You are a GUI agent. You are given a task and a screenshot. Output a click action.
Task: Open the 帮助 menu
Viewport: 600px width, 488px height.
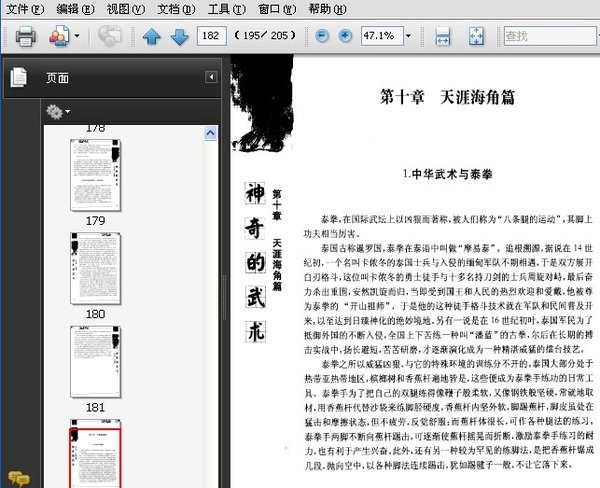[326, 9]
